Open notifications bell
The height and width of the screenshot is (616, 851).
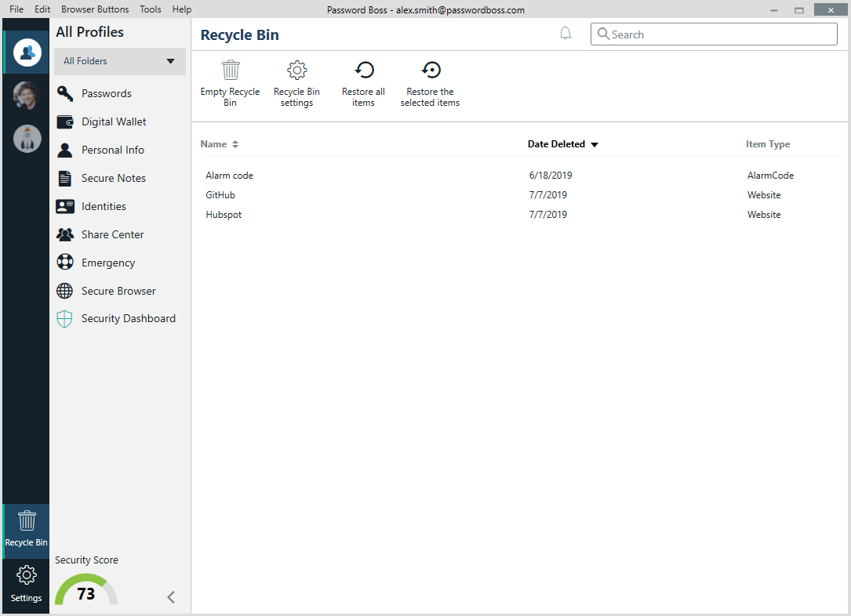point(566,34)
